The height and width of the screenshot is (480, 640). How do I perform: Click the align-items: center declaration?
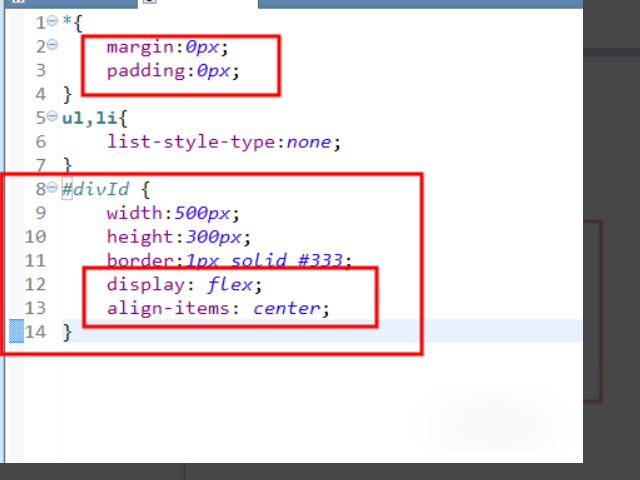coord(218,309)
